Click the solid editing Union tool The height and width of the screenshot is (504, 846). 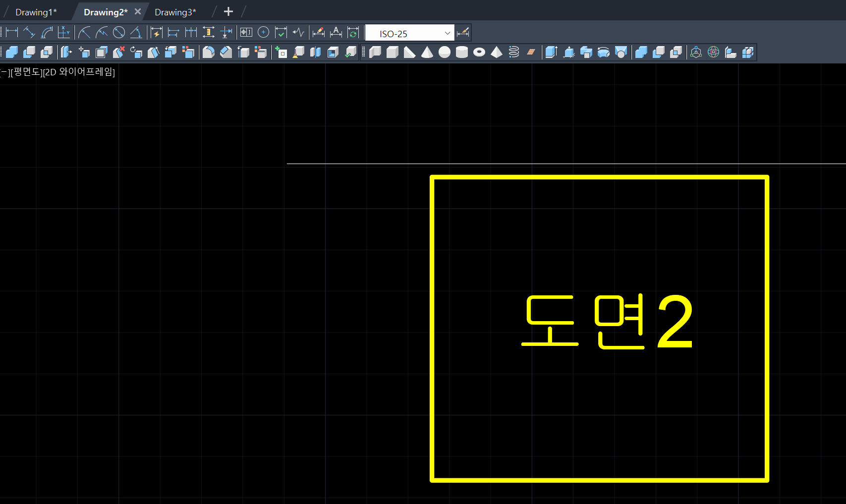click(12, 52)
